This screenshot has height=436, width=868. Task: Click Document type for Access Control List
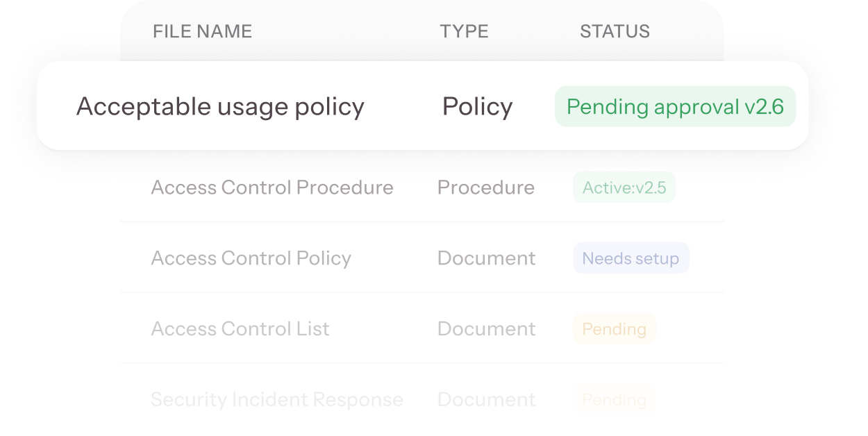[486, 329]
